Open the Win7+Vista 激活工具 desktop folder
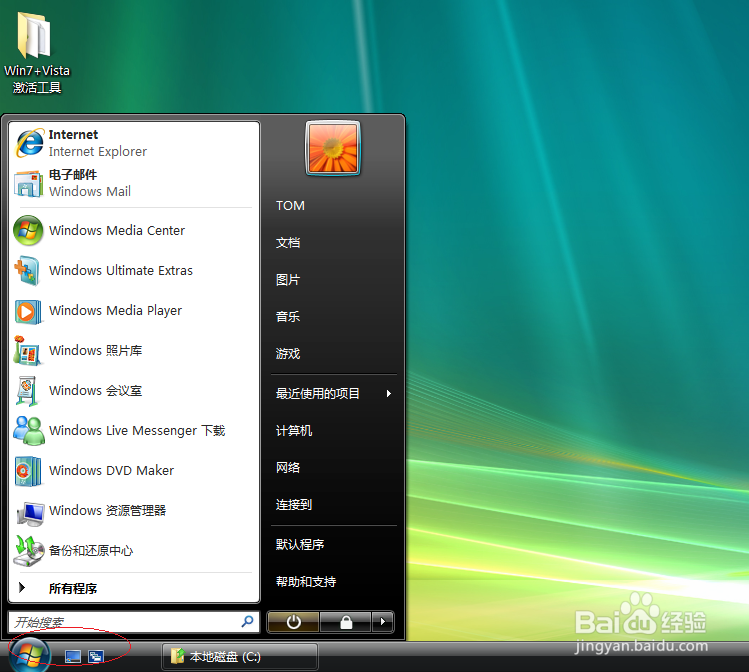The height and width of the screenshot is (672, 749). [x=37, y=53]
